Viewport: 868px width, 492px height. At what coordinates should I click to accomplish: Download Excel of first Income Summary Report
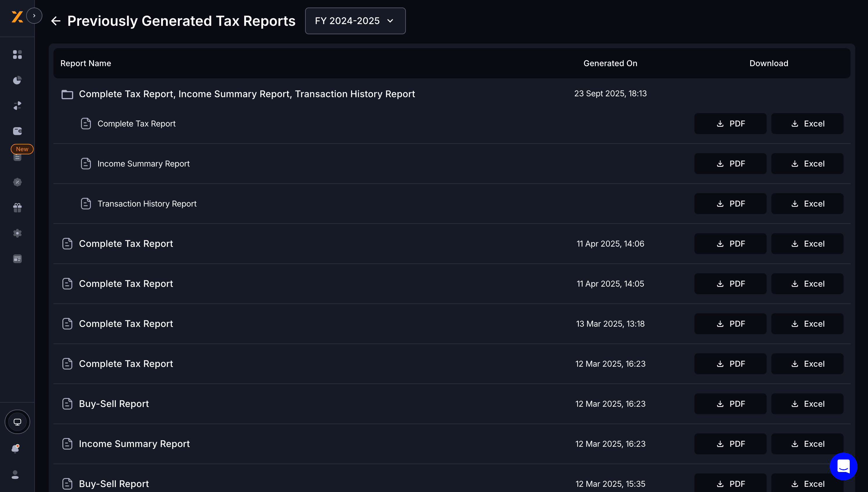point(807,164)
